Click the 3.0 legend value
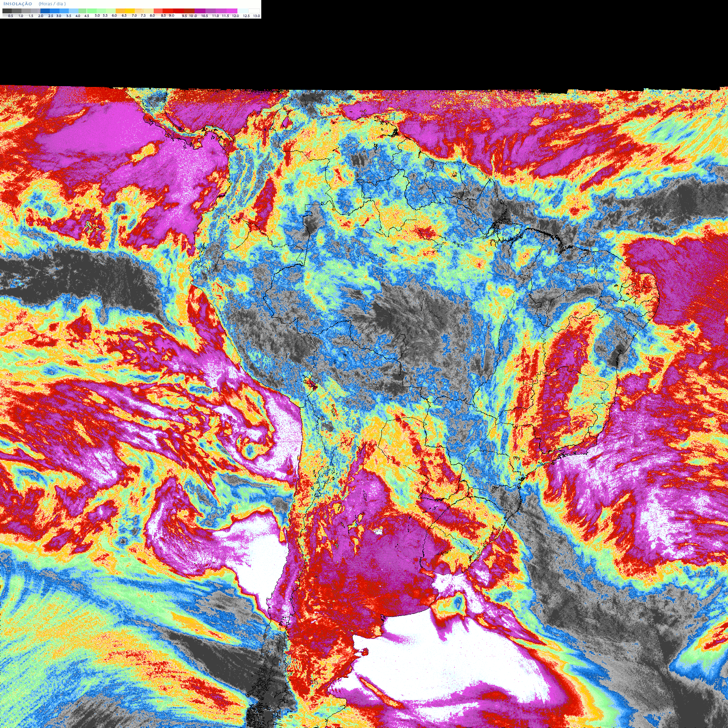Screen dimensions: 728x728 (x=59, y=16)
